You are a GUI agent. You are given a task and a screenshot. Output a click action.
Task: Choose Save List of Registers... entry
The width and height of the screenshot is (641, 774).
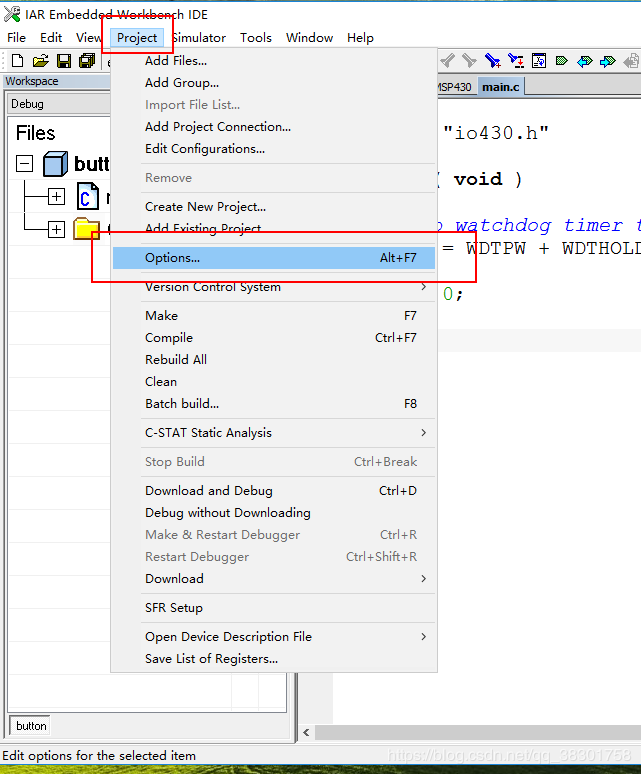[274, 659]
